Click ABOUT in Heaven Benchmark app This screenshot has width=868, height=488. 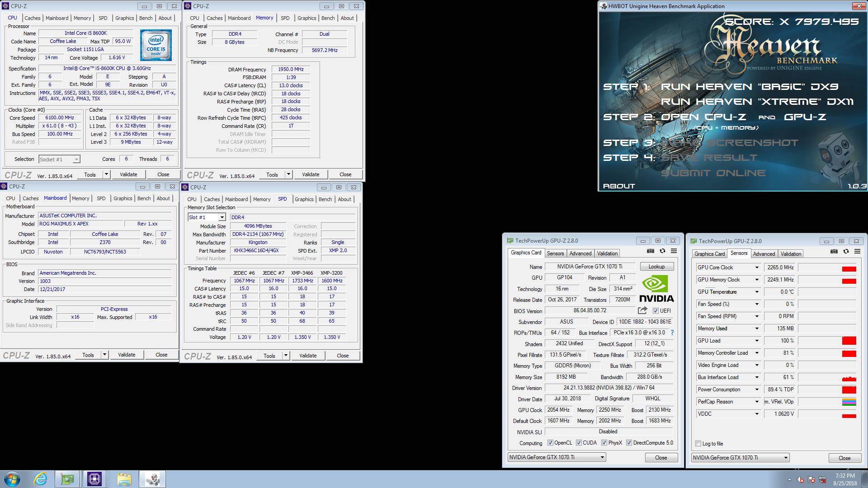tap(619, 186)
